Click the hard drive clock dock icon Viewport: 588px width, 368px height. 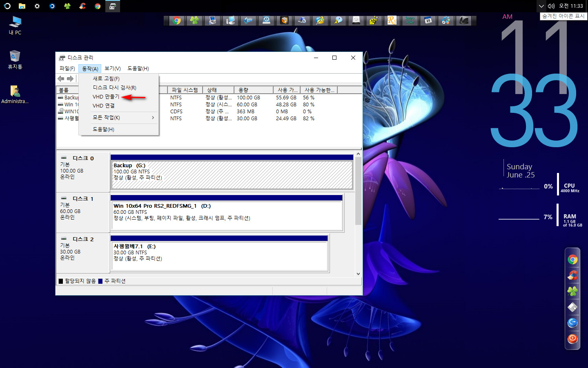[x=356, y=20]
